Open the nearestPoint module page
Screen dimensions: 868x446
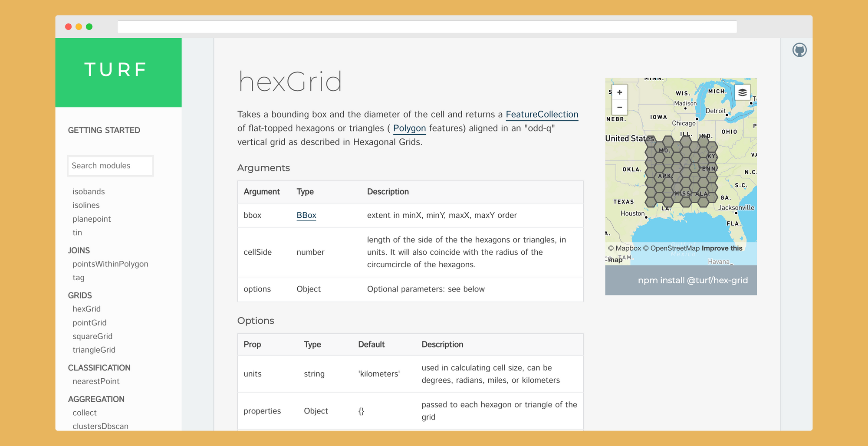(96, 381)
